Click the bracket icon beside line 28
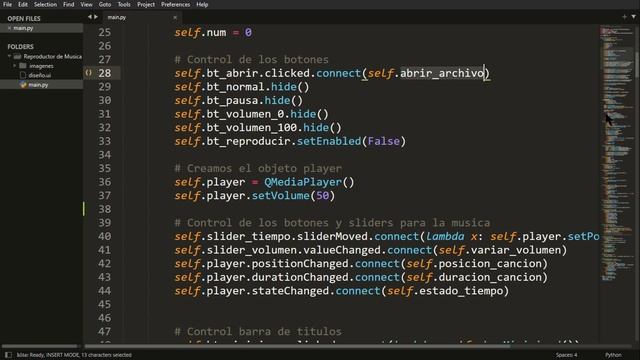The width and height of the screenshot is (640, 360). 89,73
